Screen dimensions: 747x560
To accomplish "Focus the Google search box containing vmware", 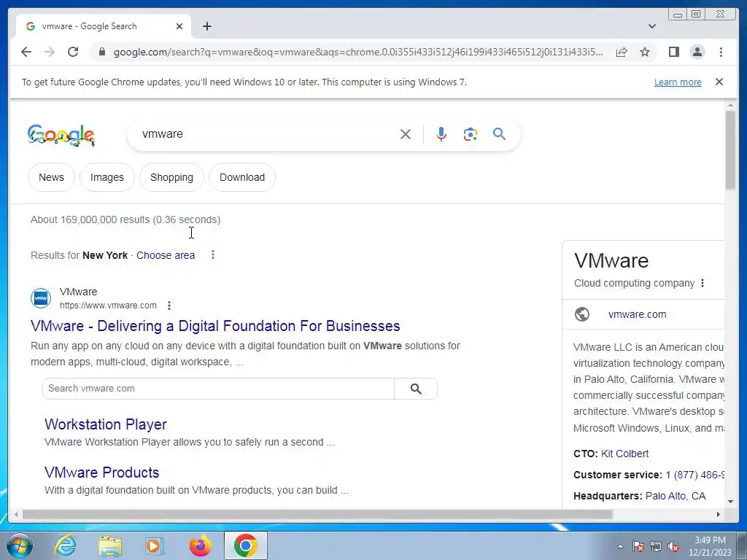I will pyautogui.click(x=267, y=134).
